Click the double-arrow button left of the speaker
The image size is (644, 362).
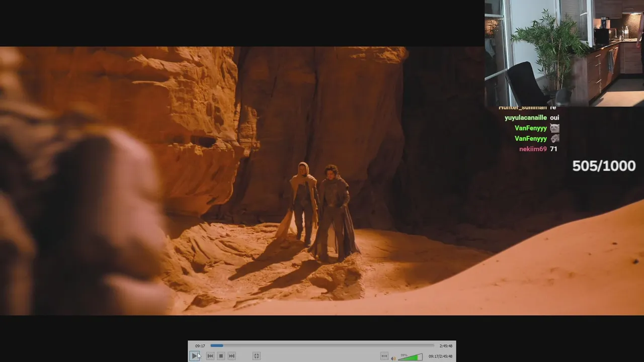384,356
